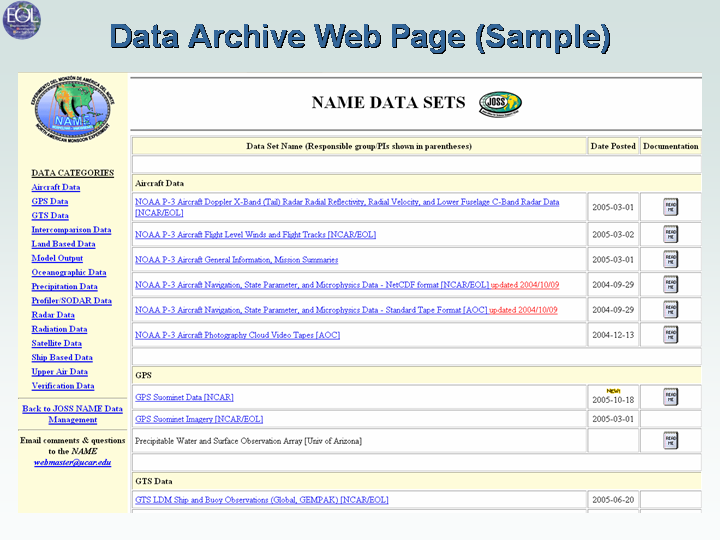This screenshot has width=720, height=540.
Task: Email webmaster@ucar.edu link
Action: [x=73, y=462]
